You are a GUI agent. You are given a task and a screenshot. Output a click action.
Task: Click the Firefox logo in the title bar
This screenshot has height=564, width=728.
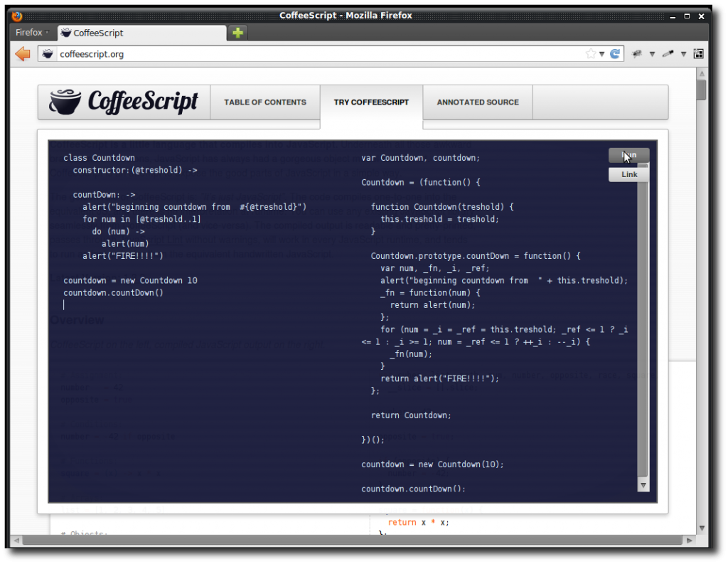tap(16, 15)
